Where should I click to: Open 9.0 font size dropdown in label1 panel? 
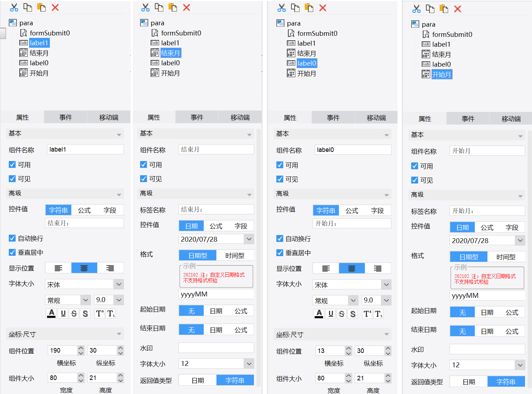click(119, 300)
